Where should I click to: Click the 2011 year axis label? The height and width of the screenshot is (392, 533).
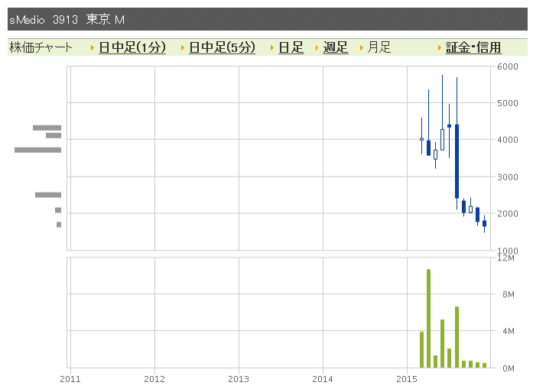[x=70, y=379]
